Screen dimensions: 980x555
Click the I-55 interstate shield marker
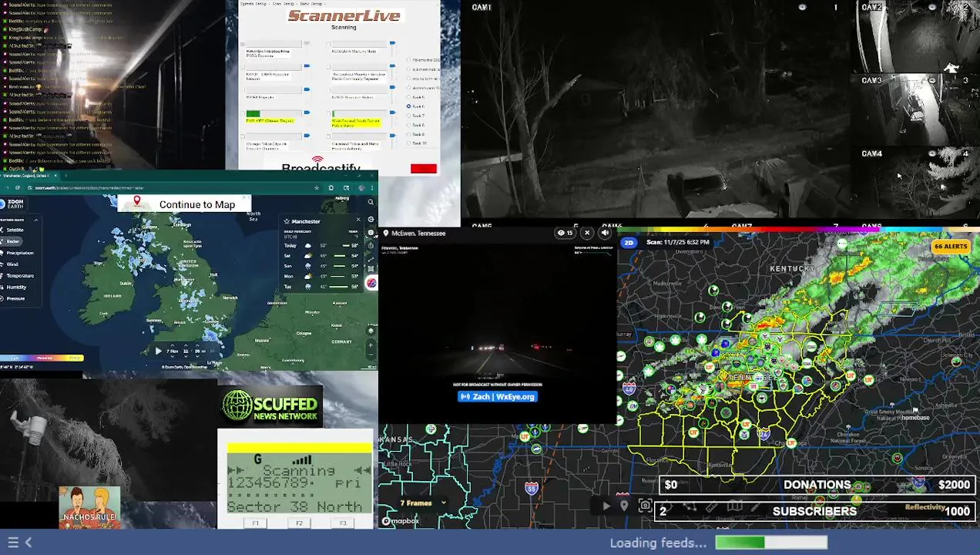pyautogui.click(x=532, y=488)
